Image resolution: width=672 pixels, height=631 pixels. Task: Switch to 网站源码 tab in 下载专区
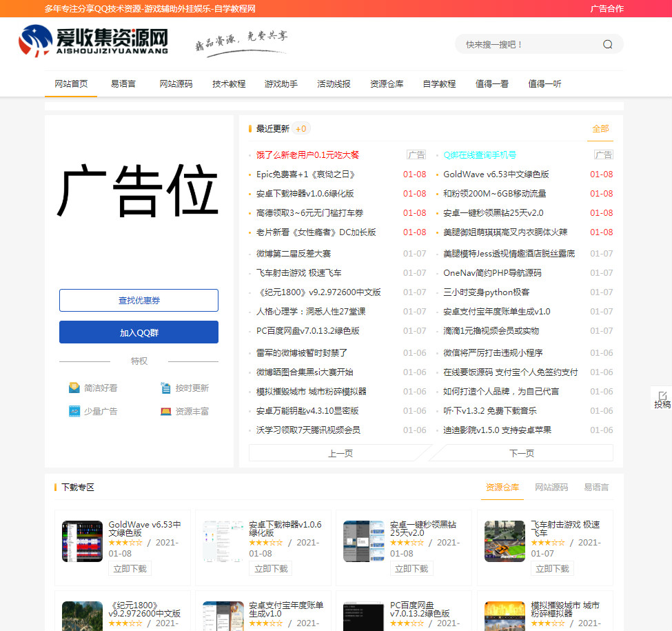[x=551, y=488]
